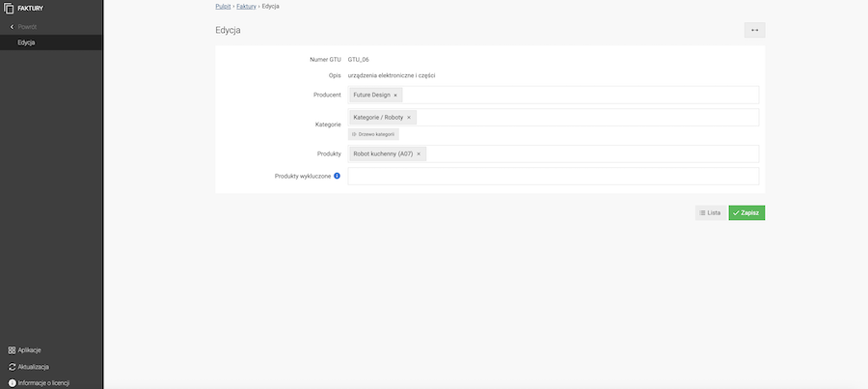This screenshot has height=389, width=868.
Task: Click the Powrót back chevron icon
Action: (x=11, y=27)
